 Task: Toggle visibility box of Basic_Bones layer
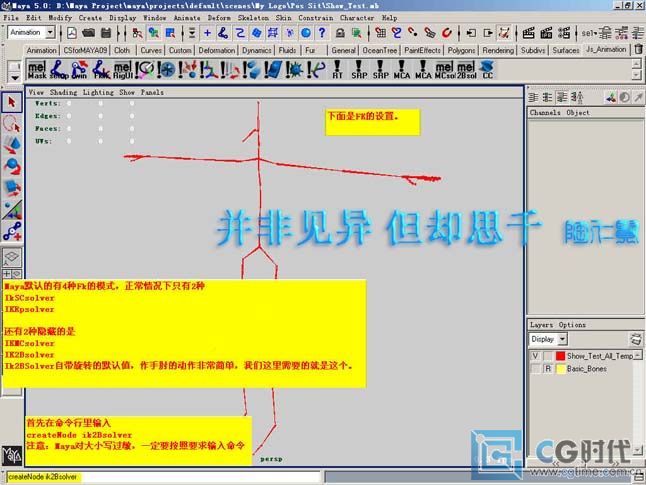click(535, 369)
